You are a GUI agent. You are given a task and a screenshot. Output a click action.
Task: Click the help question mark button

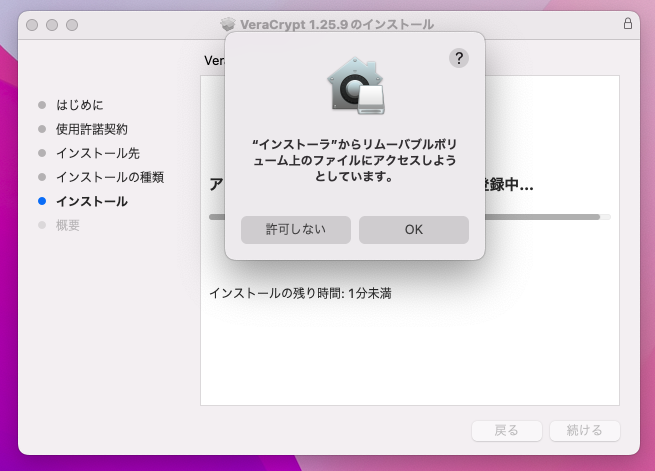459,58
